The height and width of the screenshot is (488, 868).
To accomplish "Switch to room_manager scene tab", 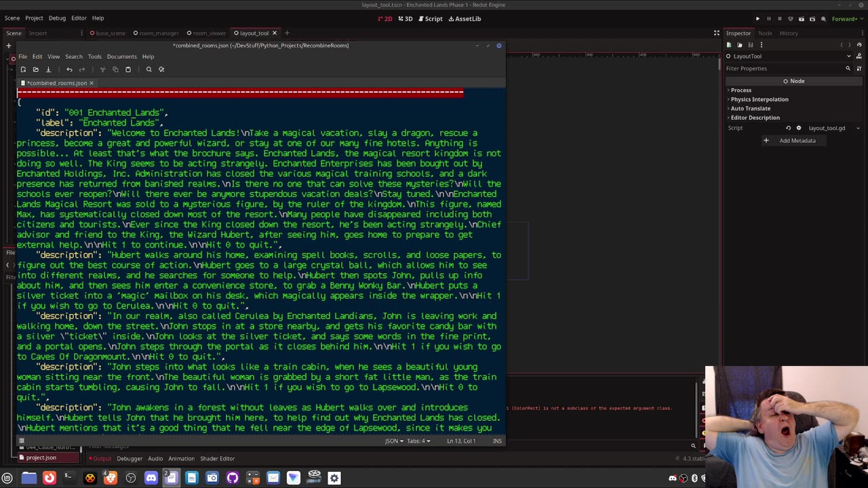I will (155, 33).
